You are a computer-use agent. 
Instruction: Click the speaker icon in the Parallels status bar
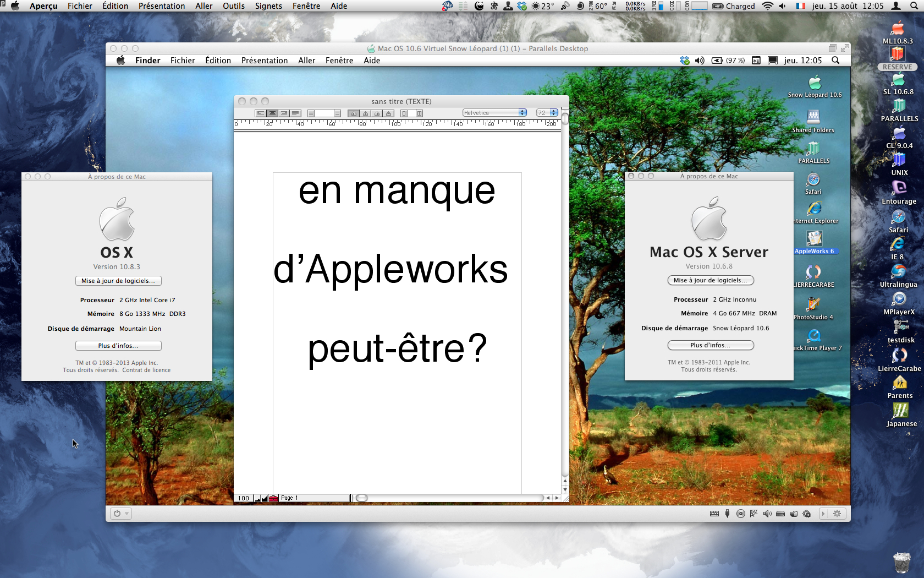tap(767, 514)
